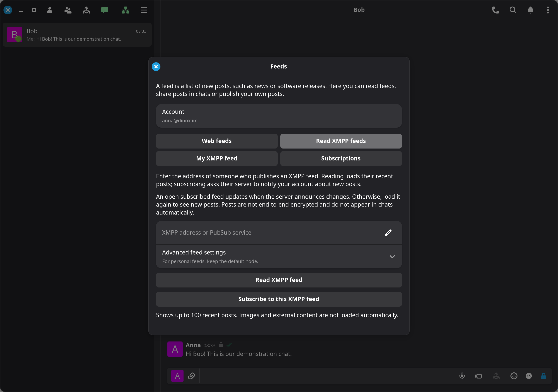Screen dimensions: 558x392
Task: Click the chat bubble icon in the header
Action: [x=104, y=10]
